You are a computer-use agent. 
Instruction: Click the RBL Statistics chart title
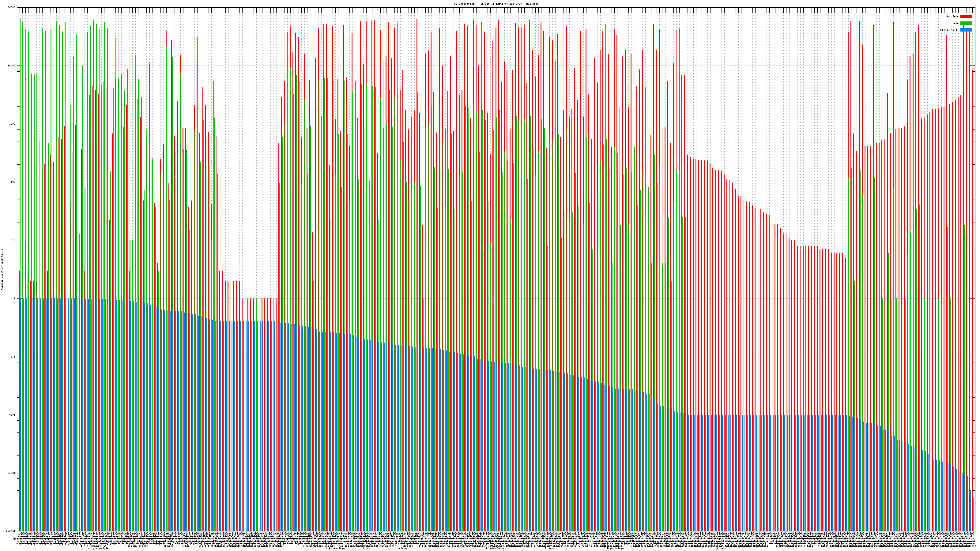point(495,4)
